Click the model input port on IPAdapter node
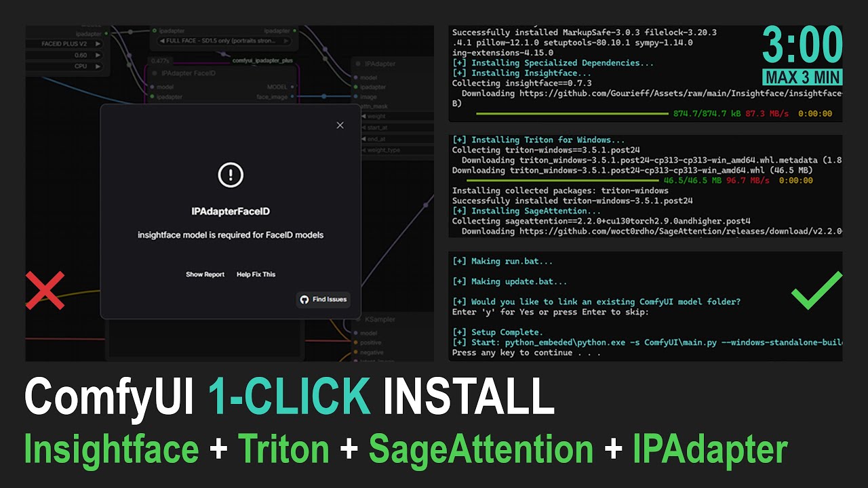This screenshot has height=488, width=868. [357, 77]
